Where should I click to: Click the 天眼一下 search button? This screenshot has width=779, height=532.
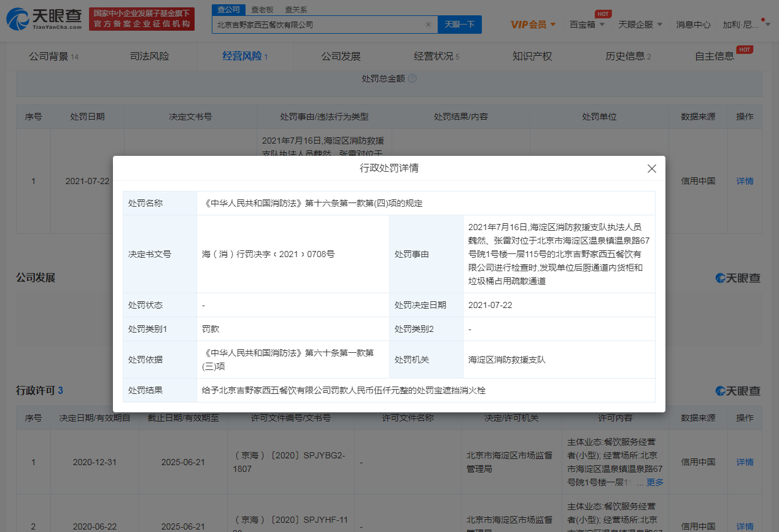coord(459,25)
